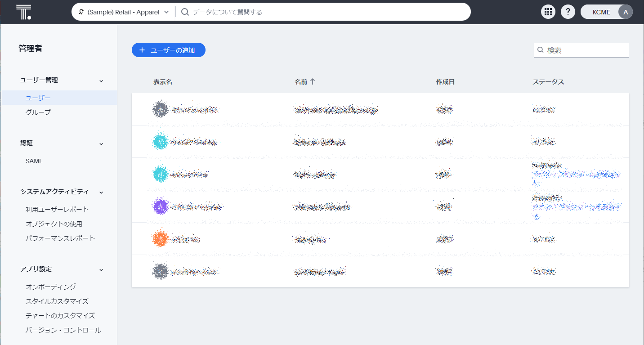Select グループ in the sidebar
644x345 pixels.
pyautogui.click(x=38, y=112)
